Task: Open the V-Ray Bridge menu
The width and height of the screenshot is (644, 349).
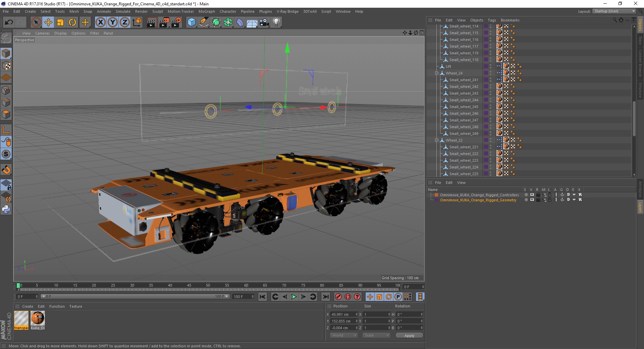Action: click(287, 11)
